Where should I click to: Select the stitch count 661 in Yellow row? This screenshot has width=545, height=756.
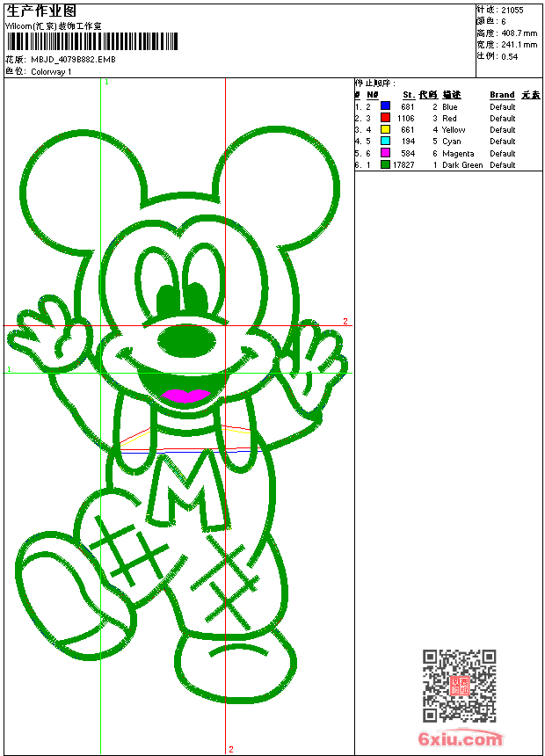point(408,130)
